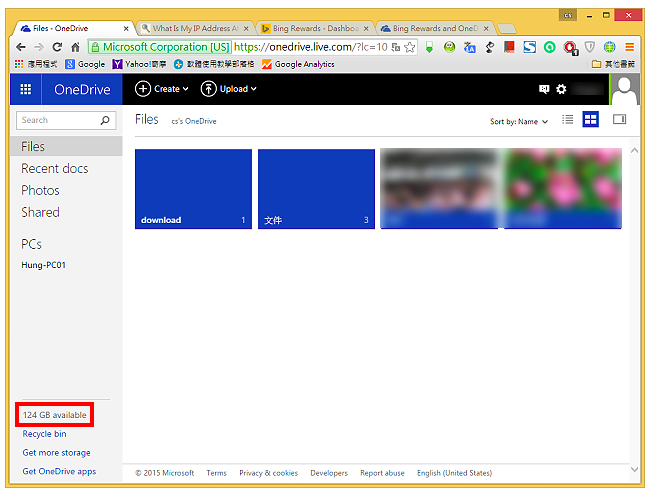Open a new browser tab
The height and width of the screenshot is (493, 648).
[507, 29]
